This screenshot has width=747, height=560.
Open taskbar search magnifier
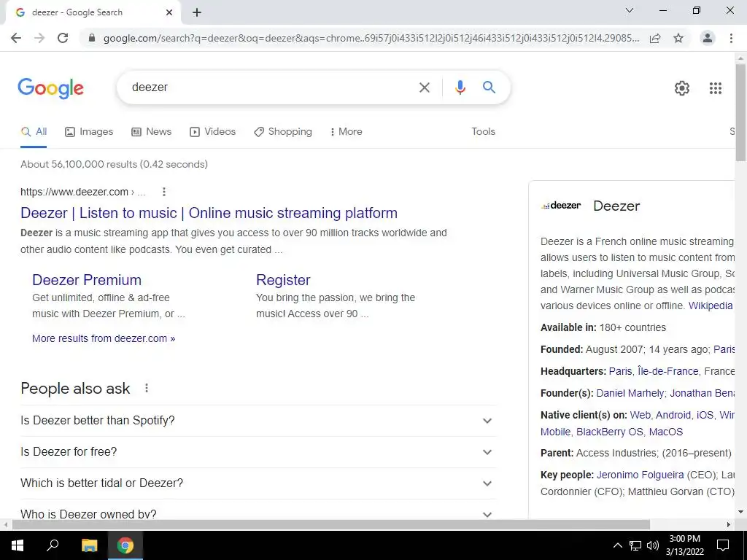(x=53, y=545)
